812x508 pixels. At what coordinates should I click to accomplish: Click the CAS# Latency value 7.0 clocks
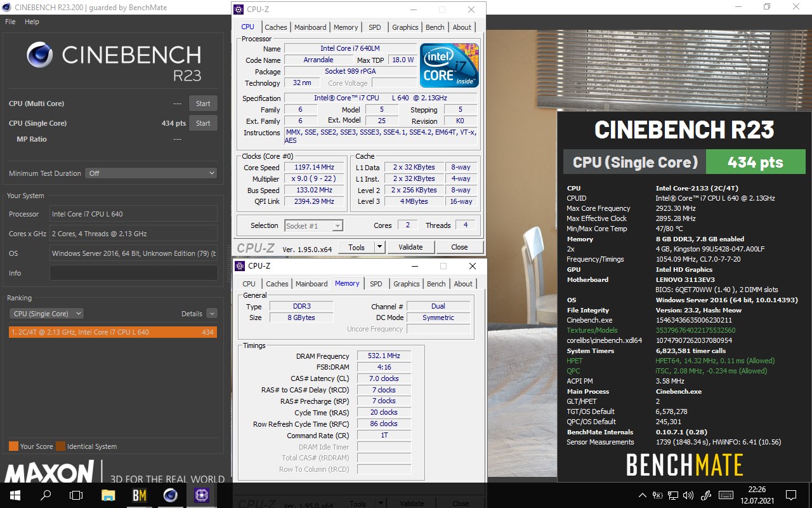click(x=384, y=378)
